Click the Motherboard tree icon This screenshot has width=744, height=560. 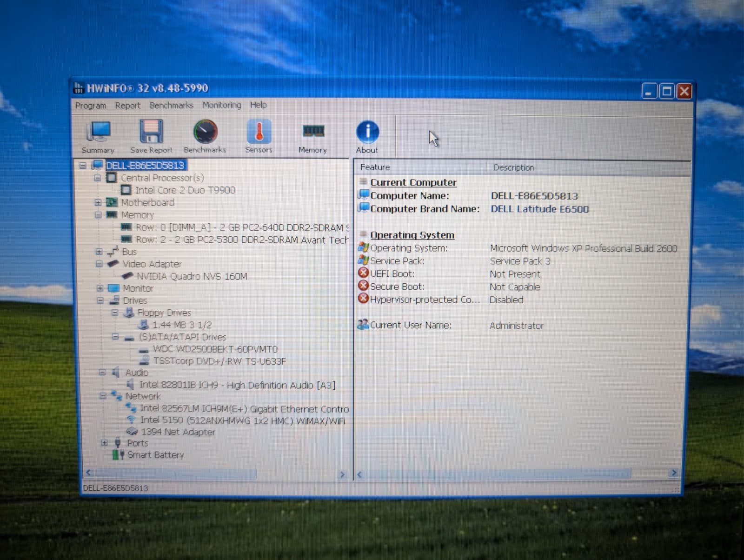[112, 202]
